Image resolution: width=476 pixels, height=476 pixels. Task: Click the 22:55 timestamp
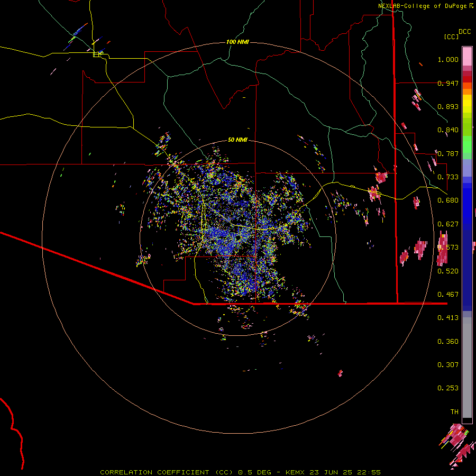pos(368,472)
